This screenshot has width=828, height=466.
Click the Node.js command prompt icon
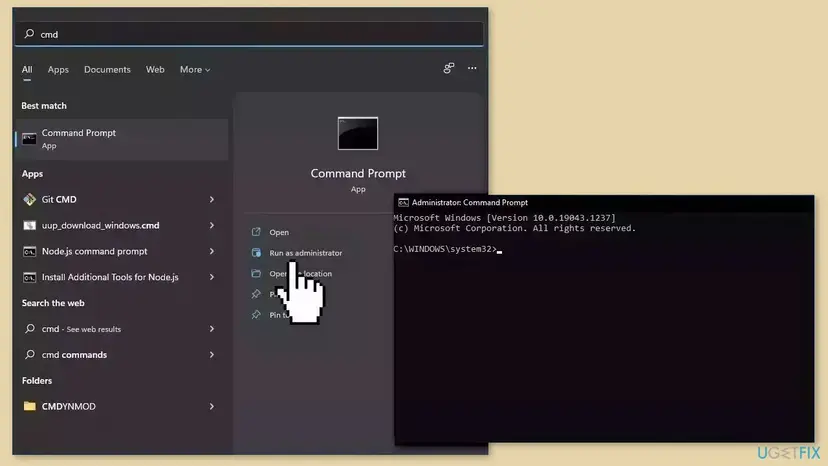coord(29,251)
